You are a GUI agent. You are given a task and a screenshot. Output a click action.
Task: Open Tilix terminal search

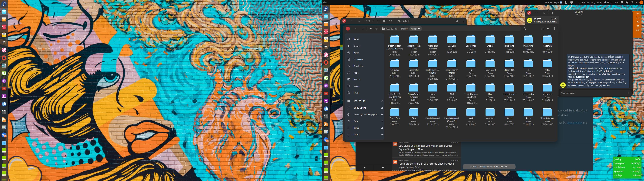click(457, 21)
